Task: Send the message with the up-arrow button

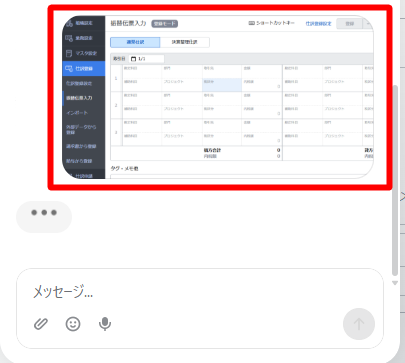Action: [x=359, y=324]
